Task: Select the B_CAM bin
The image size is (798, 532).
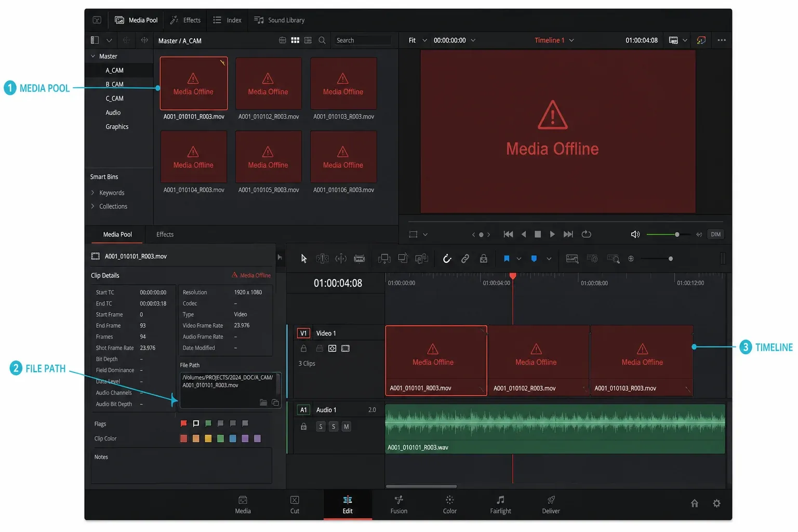Action: pyautogui.click(x=114, y=84)
